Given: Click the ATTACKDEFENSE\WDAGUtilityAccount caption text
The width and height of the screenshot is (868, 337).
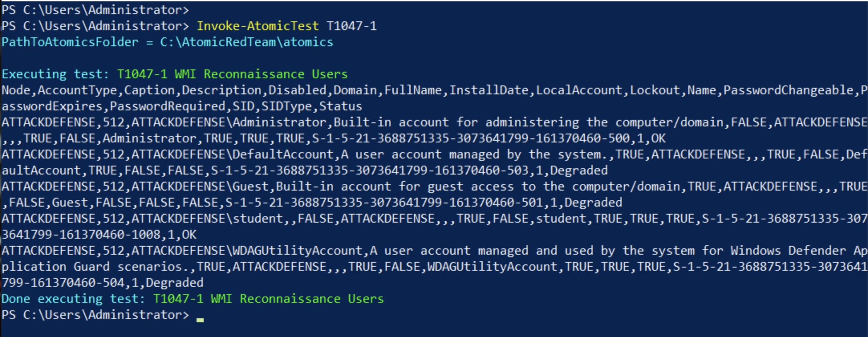Looking at the screenshot, I should point(247,251).
